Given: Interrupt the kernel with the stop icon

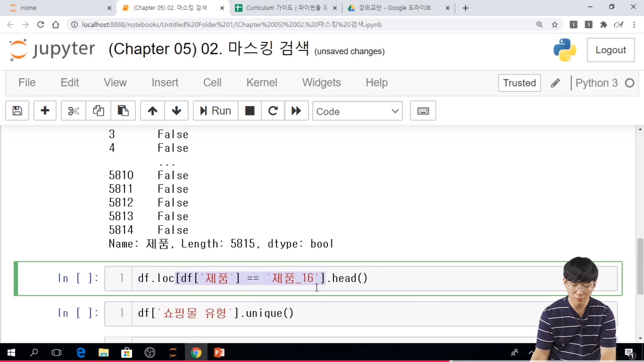Looking at the screenshot, I should click(250, 111).
